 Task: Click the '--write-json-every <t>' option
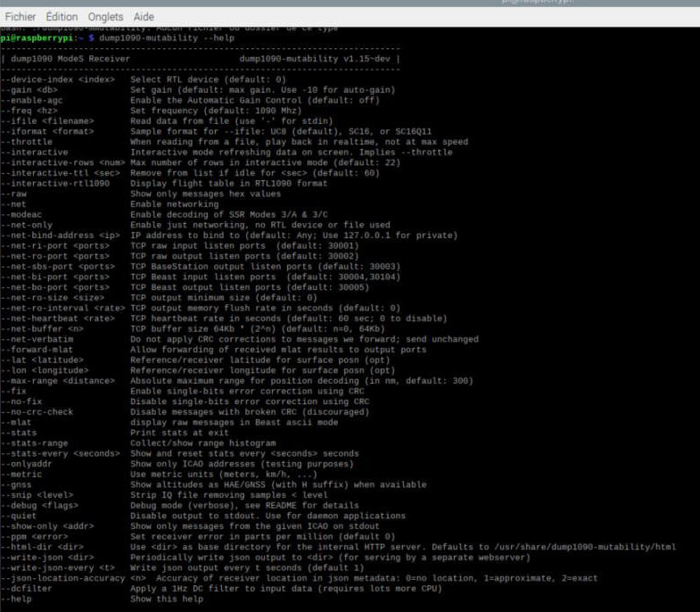point(58,567)
